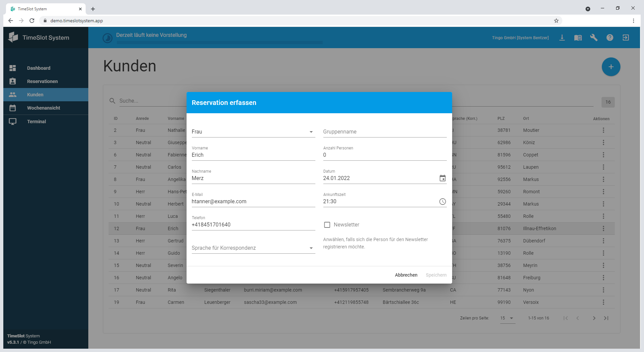644x352 pixels.
Task: Click the Speichern button
Action: (x=436, y=275)
